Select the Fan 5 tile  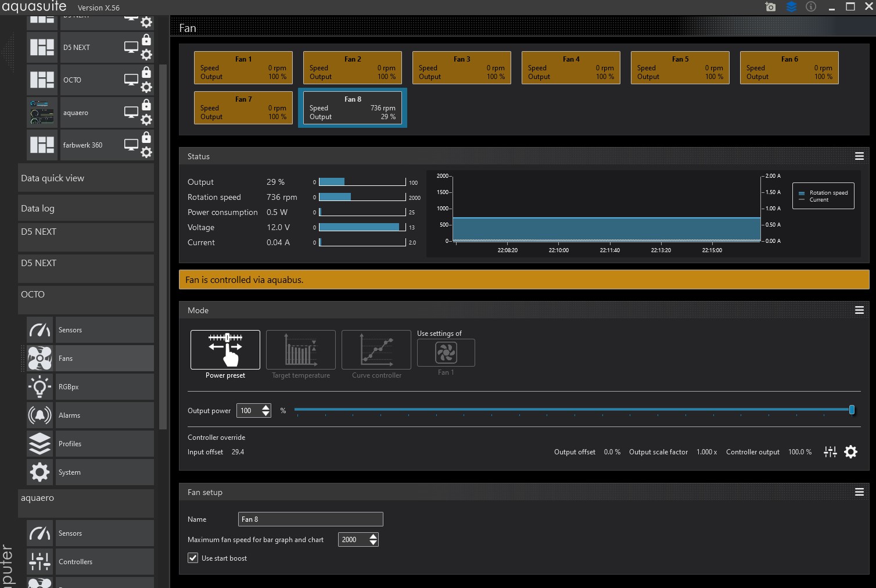tap(680, 68)
